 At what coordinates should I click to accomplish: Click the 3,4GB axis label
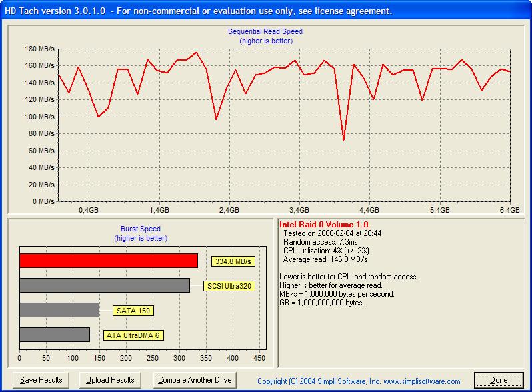point(299,210)
